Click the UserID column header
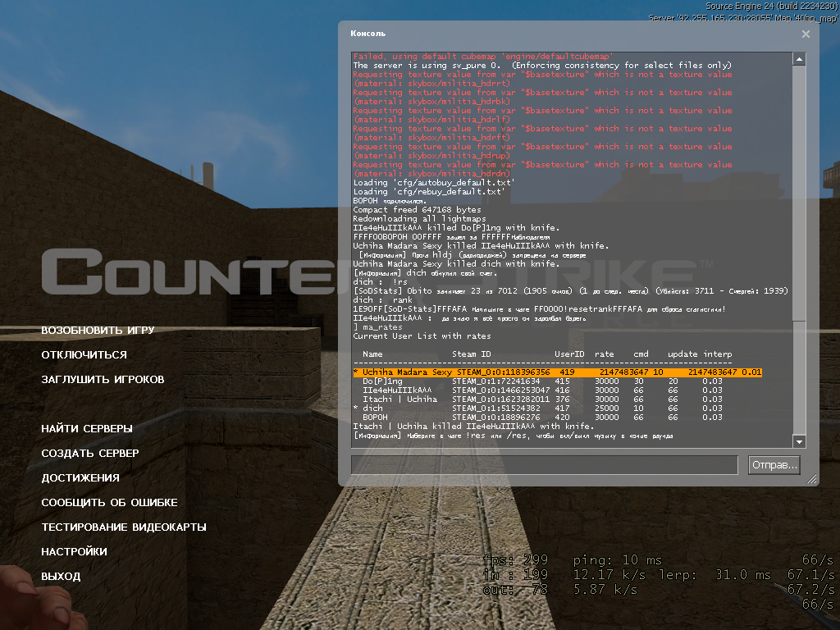 [569, 354]
